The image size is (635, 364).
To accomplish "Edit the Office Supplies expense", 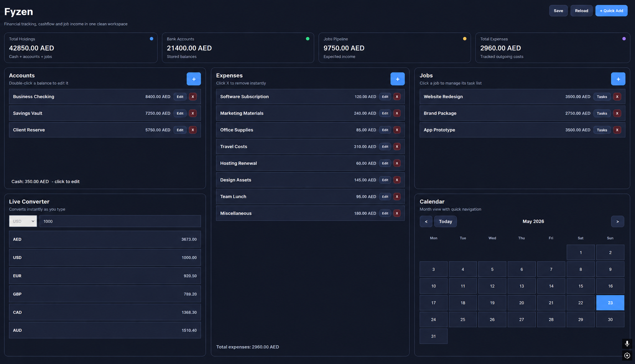I will click(385, 130).
